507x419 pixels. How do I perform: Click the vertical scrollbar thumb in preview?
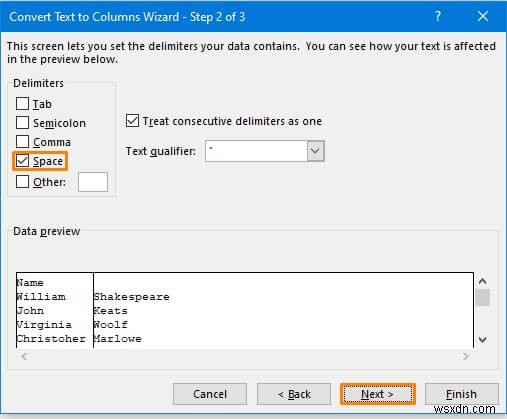click(x=482, y=297)
